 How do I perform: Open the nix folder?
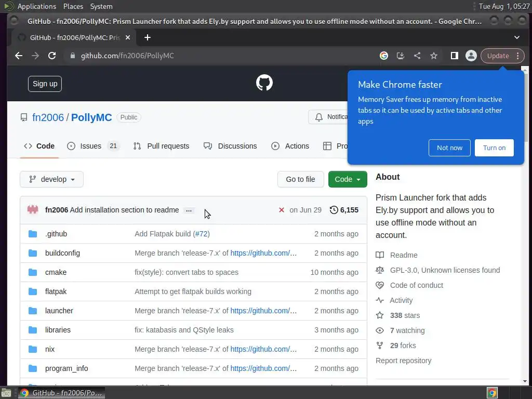[49, 349]
